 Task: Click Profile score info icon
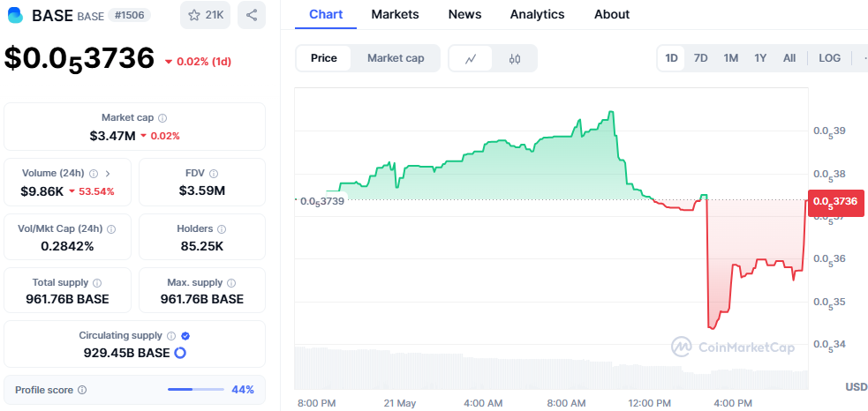click(x=82, y=390)
